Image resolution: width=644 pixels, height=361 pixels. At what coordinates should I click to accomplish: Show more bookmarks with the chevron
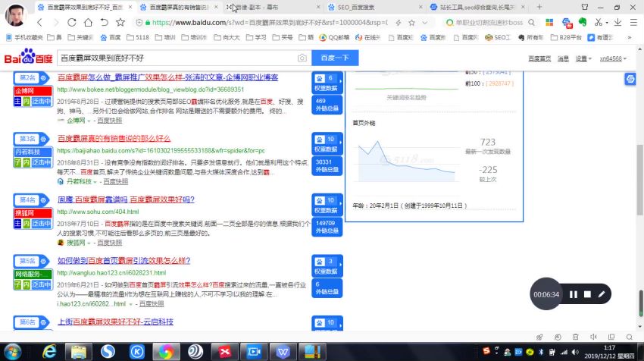tap(629, 37)
